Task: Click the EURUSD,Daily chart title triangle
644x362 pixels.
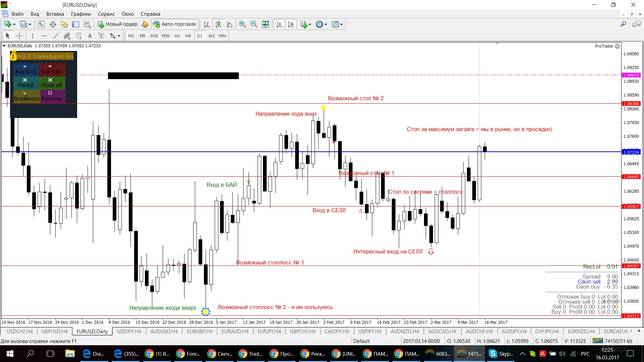Action: (x=4, y=46)
